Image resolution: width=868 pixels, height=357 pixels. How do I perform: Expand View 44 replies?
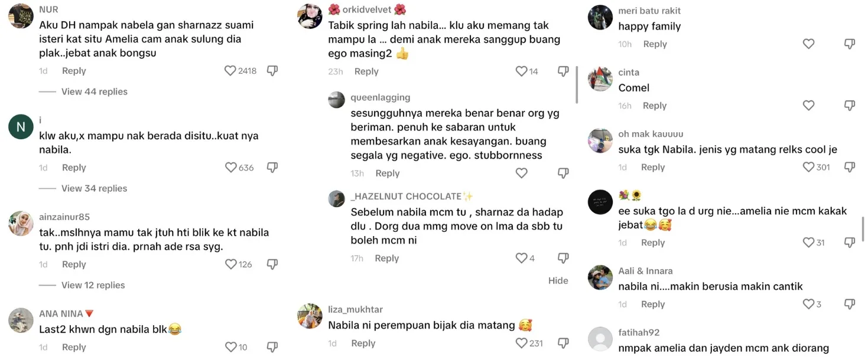click(95, 91)
